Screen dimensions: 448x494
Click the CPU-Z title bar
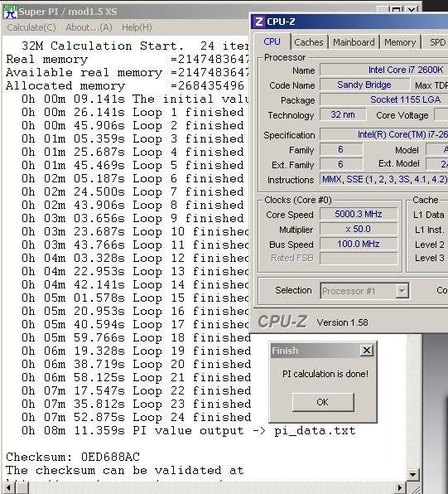pyautogui.click(x=349, y=22)
